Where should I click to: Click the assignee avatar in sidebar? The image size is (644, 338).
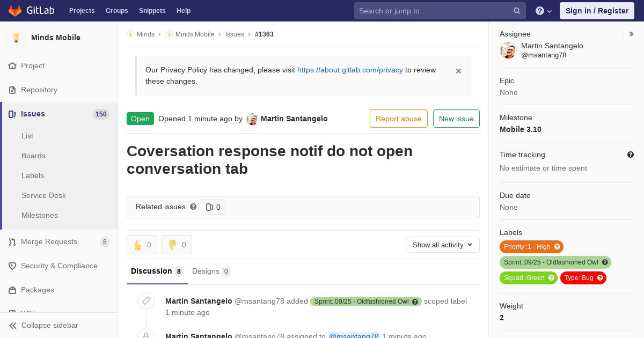click(508, 50)
